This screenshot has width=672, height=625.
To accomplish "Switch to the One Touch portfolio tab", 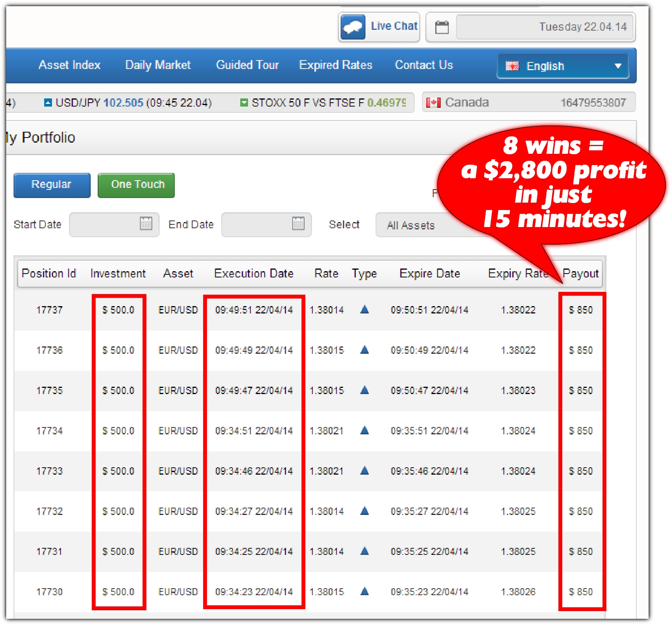I will [136, 185].
